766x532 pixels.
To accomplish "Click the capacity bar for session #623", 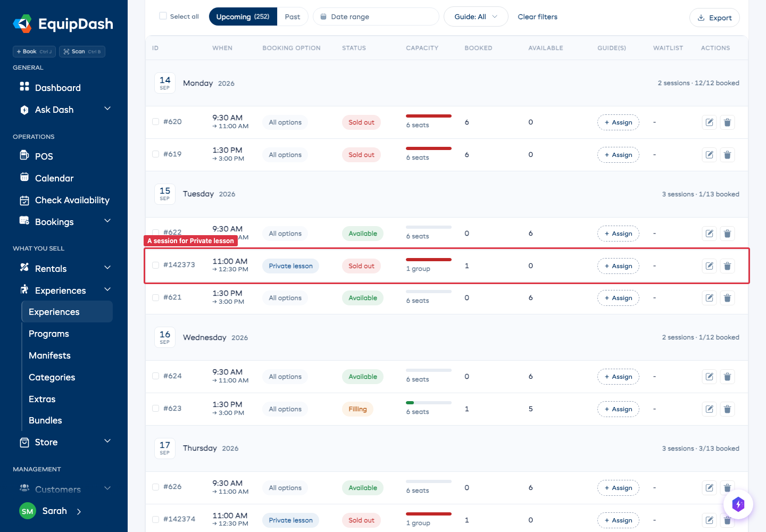I will (x=429, y=403).
